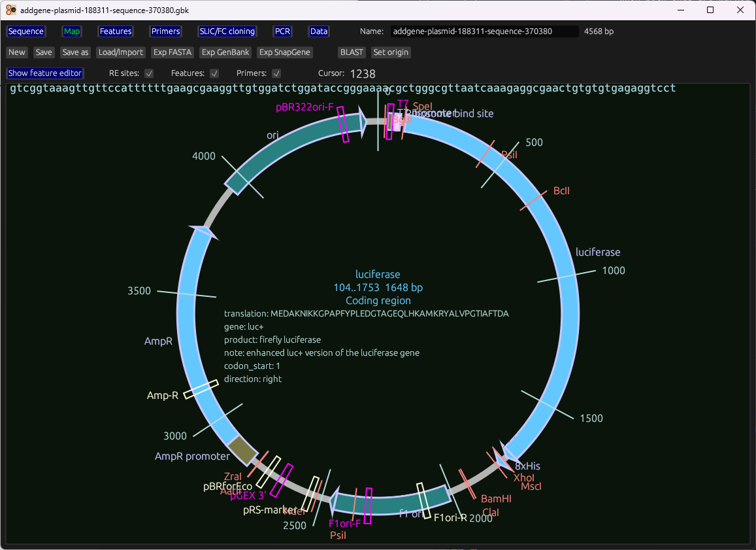Open the Features tab

pyautogui.click(x=116, y=31)
